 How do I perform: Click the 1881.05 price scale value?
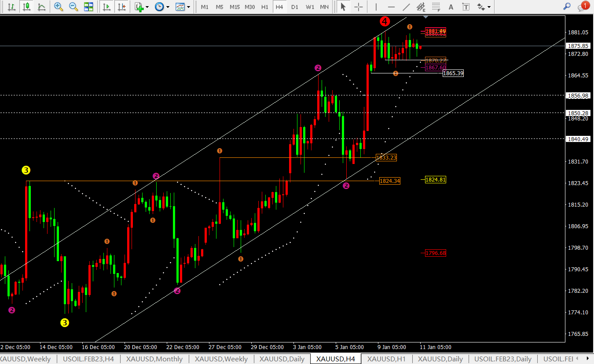(x=579, y=32)
